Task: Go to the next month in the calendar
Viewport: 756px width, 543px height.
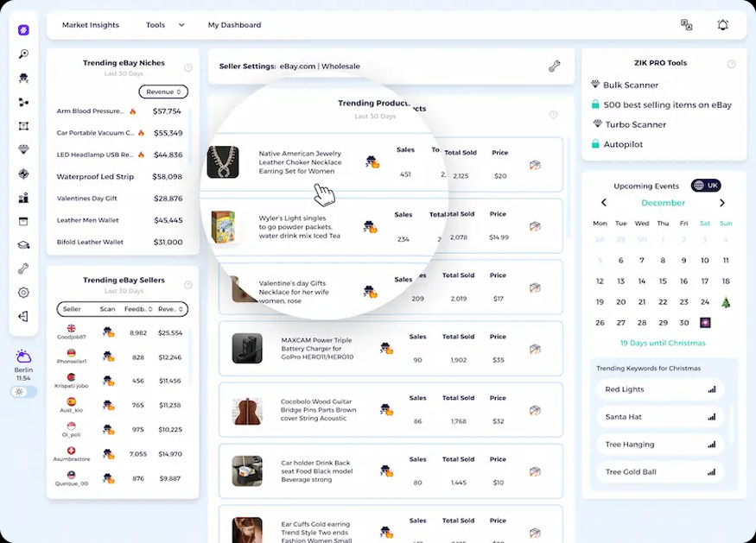Action: tap(721, 203)
